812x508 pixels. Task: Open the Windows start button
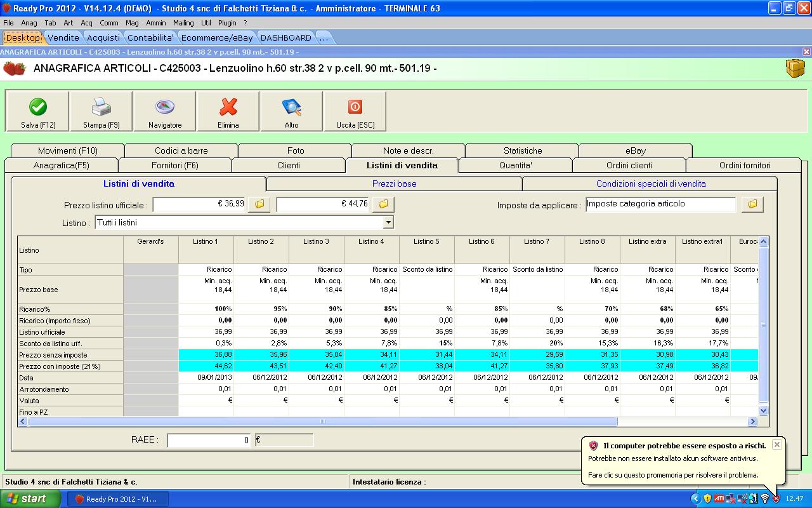point(30,498)
